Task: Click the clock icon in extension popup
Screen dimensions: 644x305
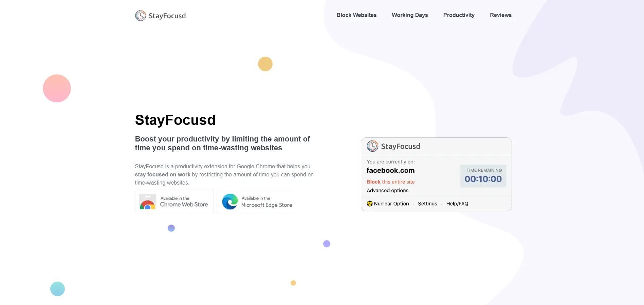Action: tap(372, 146)
